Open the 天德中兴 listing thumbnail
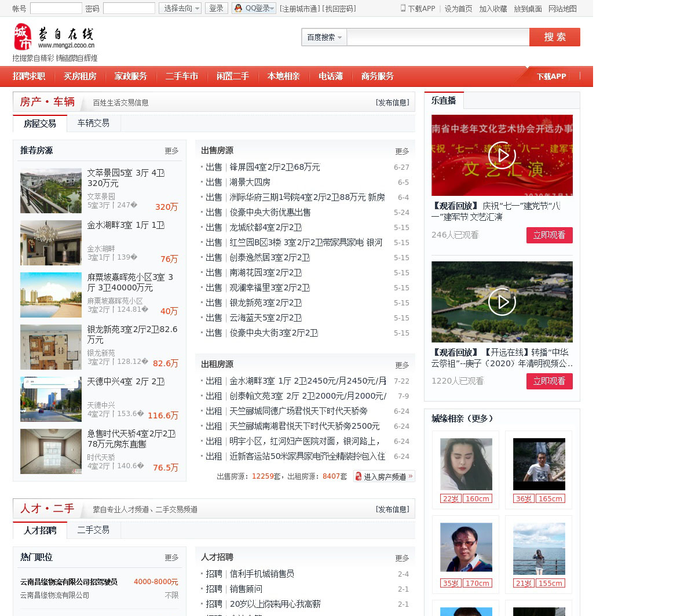Image resolution: width=695 pixels, height=616 pixels. tap(51, 399)
